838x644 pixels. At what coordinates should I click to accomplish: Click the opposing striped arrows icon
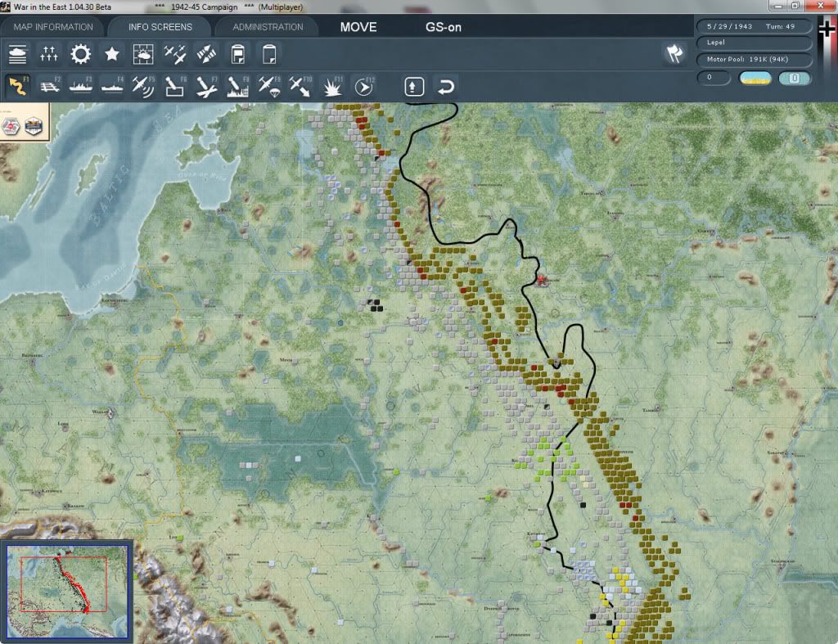(x=206, y=54)
